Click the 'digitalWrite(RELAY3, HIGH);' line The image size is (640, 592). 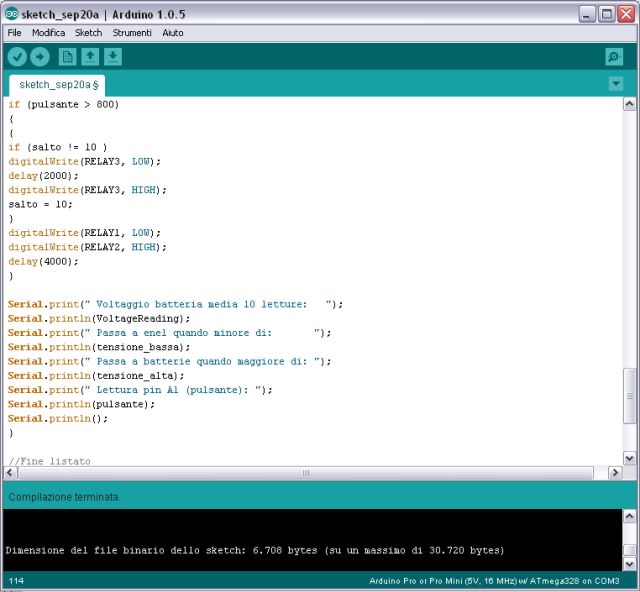pos(87,190)
